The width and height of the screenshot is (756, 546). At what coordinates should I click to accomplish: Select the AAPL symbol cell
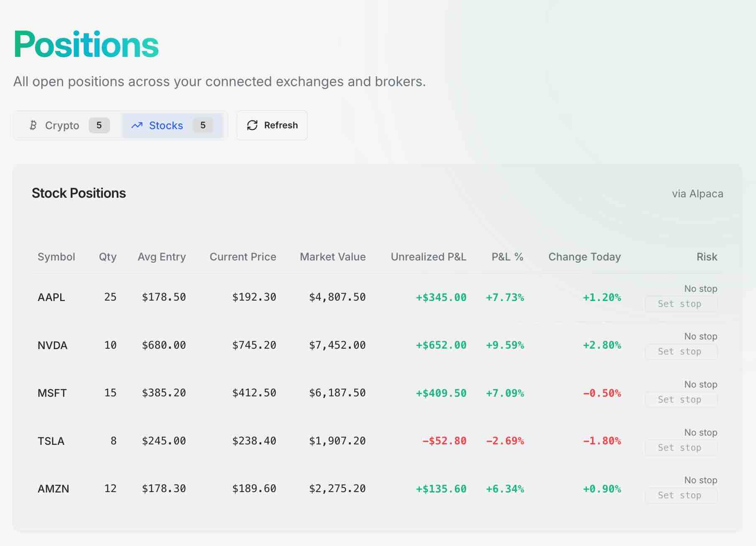click(51, 297)
